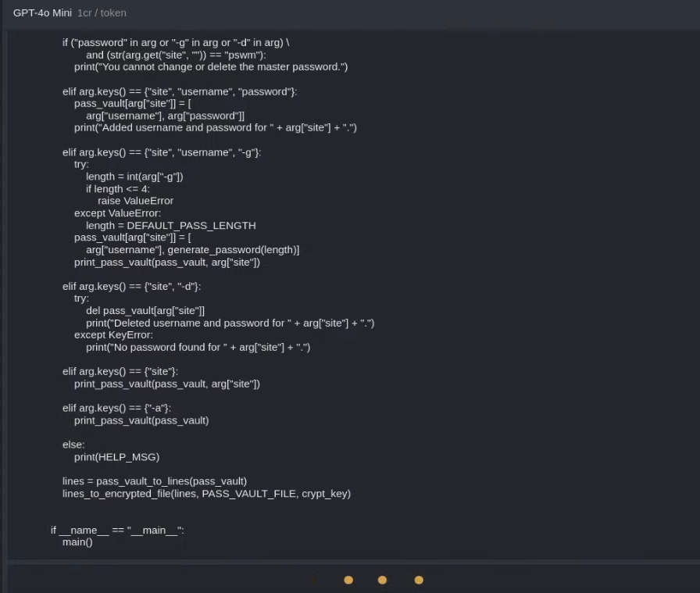Click the line length = DEFAULT_PASS_LENGTH
The height and width of the screenshot is (593, 700).
coord(171,226)
